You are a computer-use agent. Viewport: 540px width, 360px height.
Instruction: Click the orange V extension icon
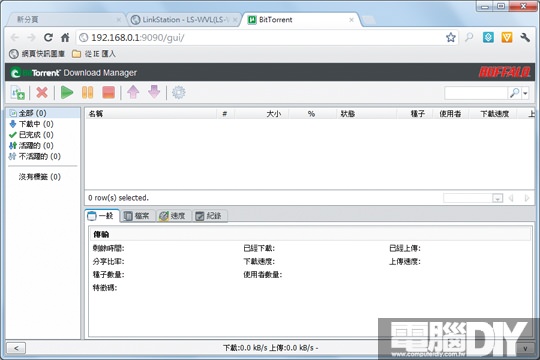[507, 37]
